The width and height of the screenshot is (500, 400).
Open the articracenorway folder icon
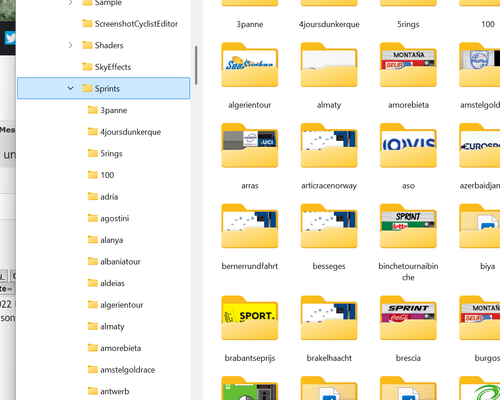[329, 146]
